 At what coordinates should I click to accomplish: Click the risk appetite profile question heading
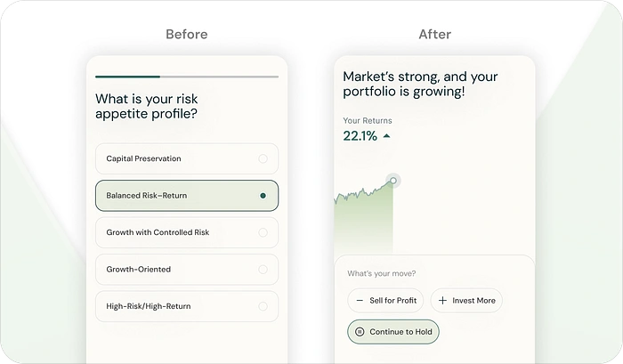pos(147,106)
